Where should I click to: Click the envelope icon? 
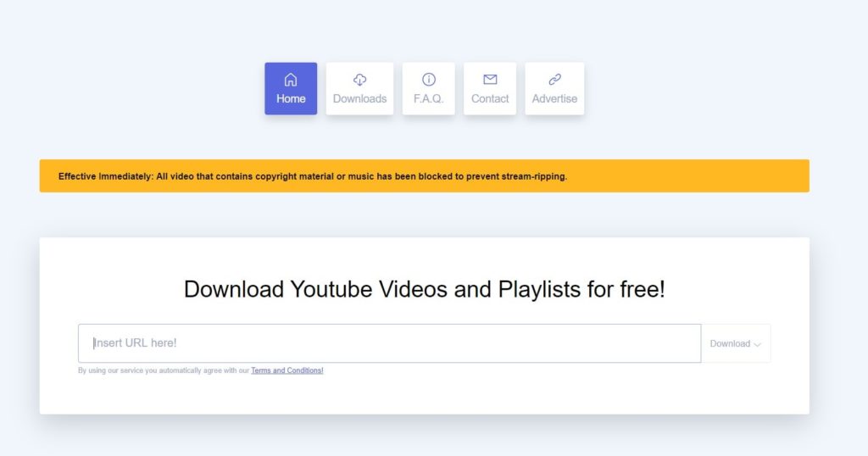[x=490, y=80]
